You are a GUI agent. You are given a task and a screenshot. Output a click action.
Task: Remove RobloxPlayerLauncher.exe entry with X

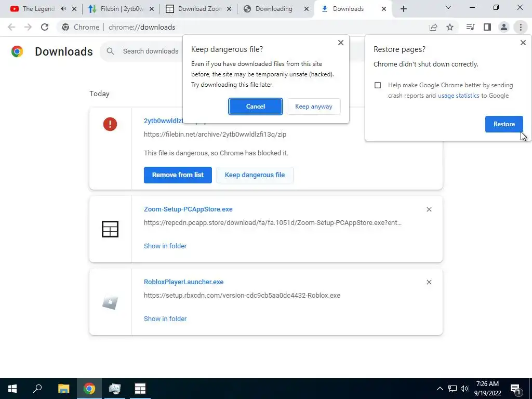(x=429, y=282)
